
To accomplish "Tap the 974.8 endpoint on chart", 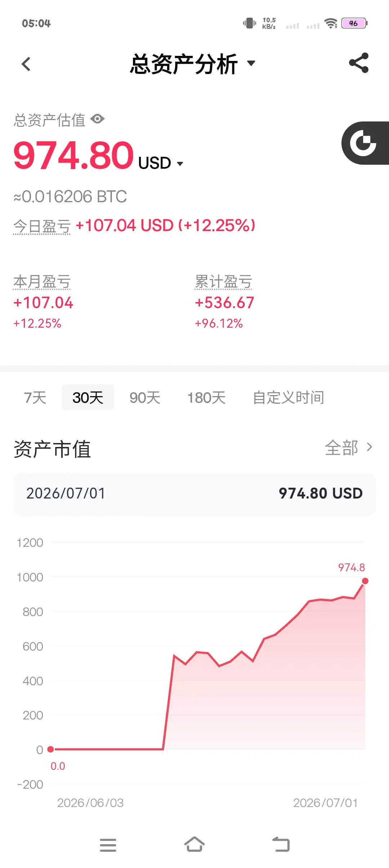I will point(365,581).
